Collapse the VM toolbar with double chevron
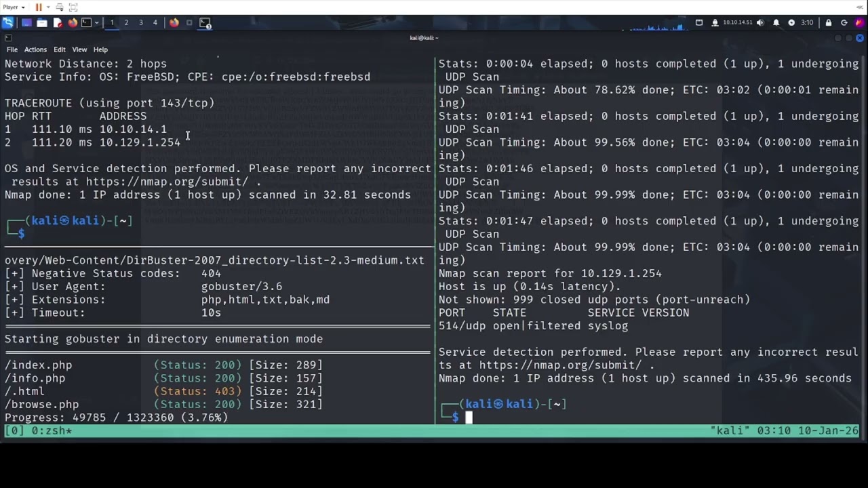The width and height of the screenshot is (868, 488). (860, 7)
